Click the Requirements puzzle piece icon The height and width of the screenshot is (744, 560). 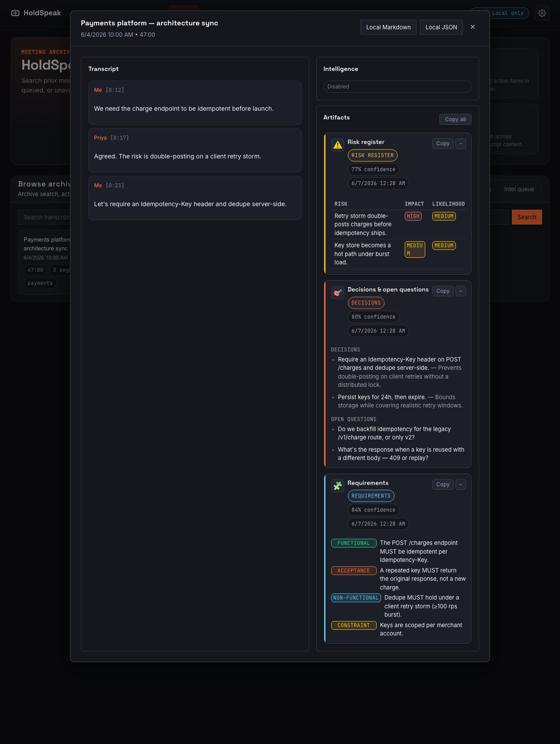point(338,486)
